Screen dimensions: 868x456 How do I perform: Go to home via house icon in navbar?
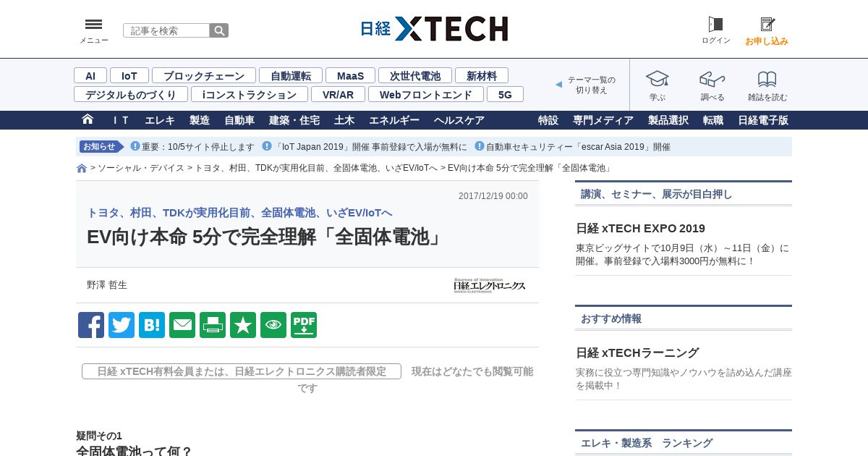click(x=88, y=119)
